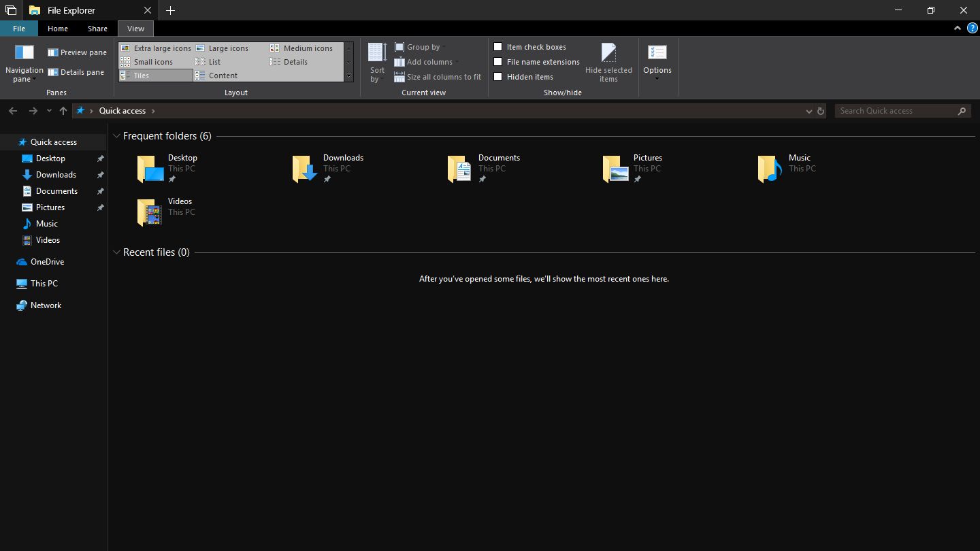Viewport: 980px width, 551px height.
Task: Open Folder Options via Options icon
Action: (657, 53)
